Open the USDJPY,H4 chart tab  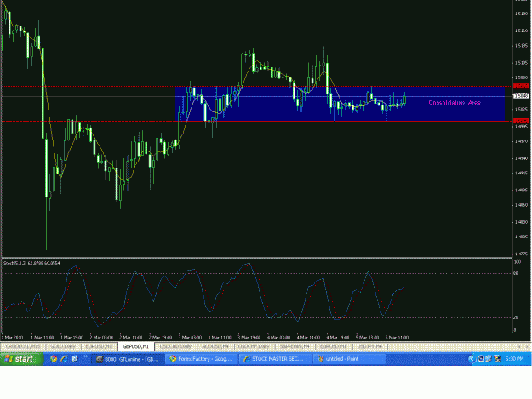point(370,346)
